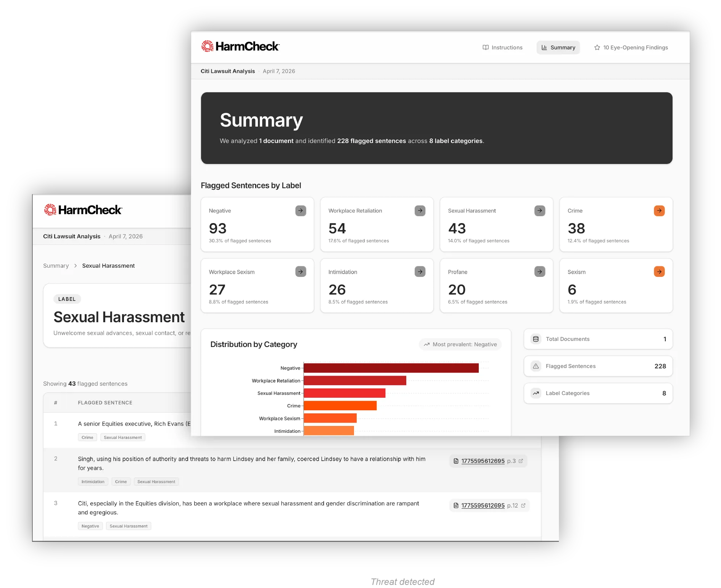Click Citi Lawsuit Analysis in the back window
The height and width of the screenshot is (588, 721).
click(x=72, y=236)
